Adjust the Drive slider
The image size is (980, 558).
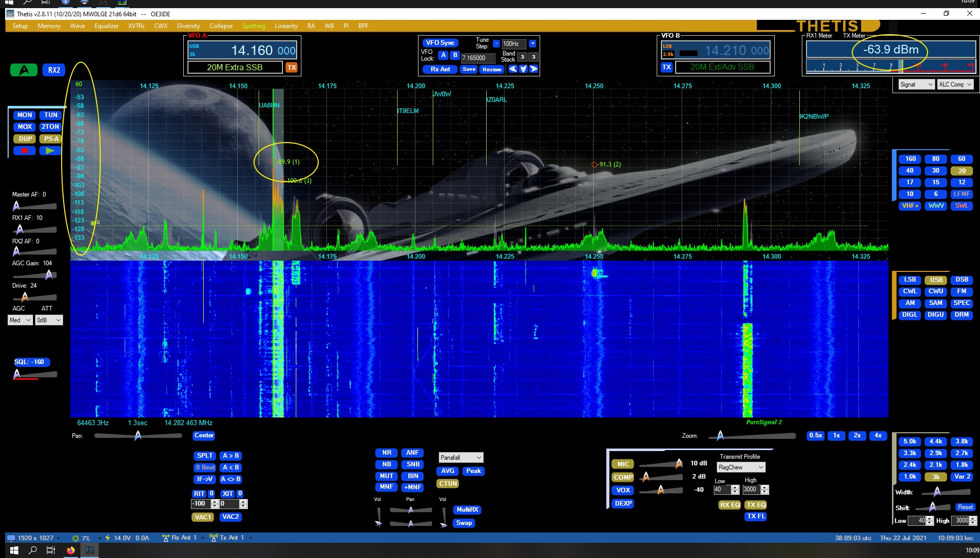[35, 297]
